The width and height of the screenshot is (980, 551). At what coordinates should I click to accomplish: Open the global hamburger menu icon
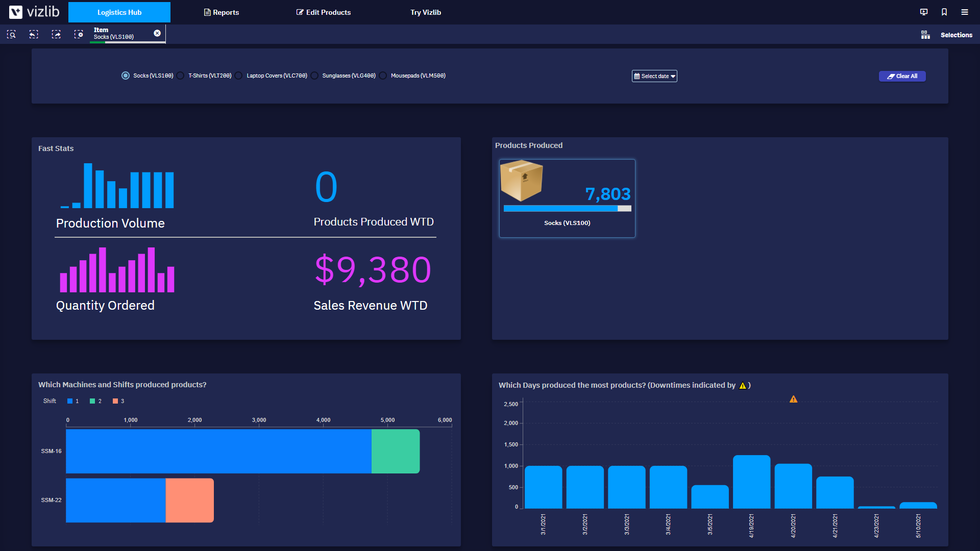click(x=964, y=12)
